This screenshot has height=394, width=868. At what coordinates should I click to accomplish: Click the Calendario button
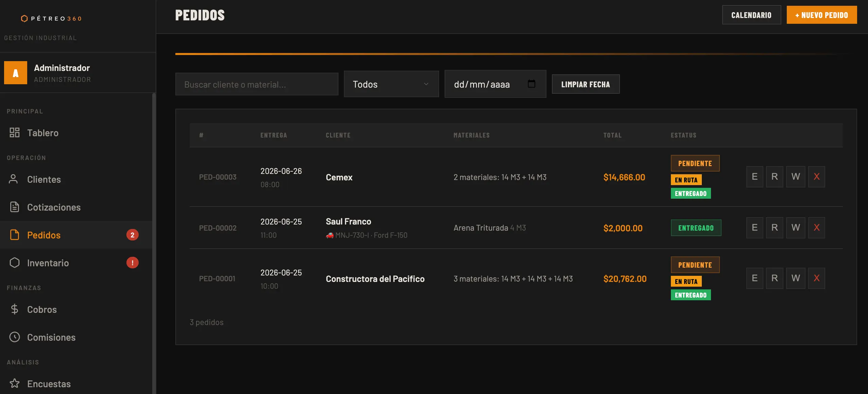751,15
